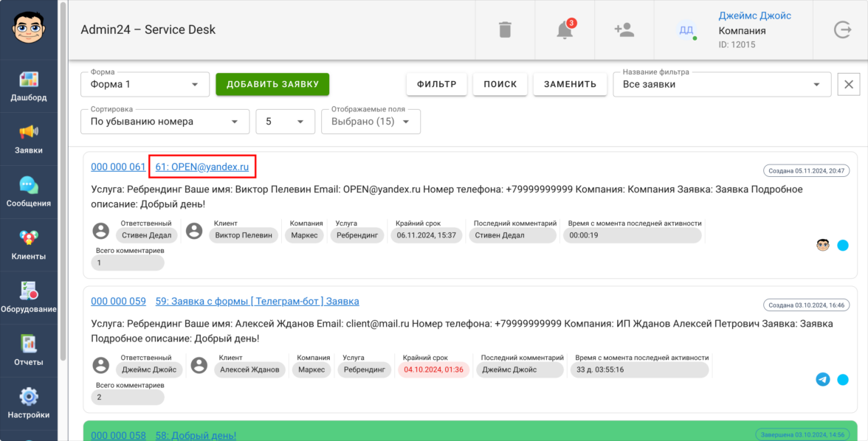
Task: Open Сообщения in the sidebar
Action: click(x=29, y=192)
